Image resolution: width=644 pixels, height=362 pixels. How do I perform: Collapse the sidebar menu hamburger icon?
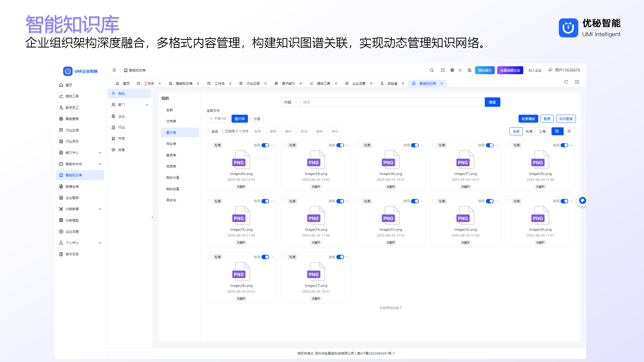pyautogui.click(x=114, y=70)
